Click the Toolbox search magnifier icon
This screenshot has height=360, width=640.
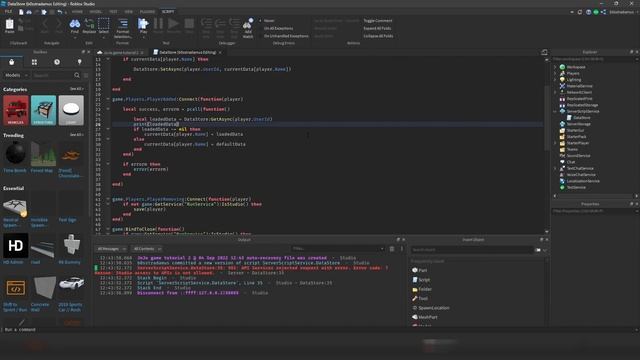[x=77, y=76]
